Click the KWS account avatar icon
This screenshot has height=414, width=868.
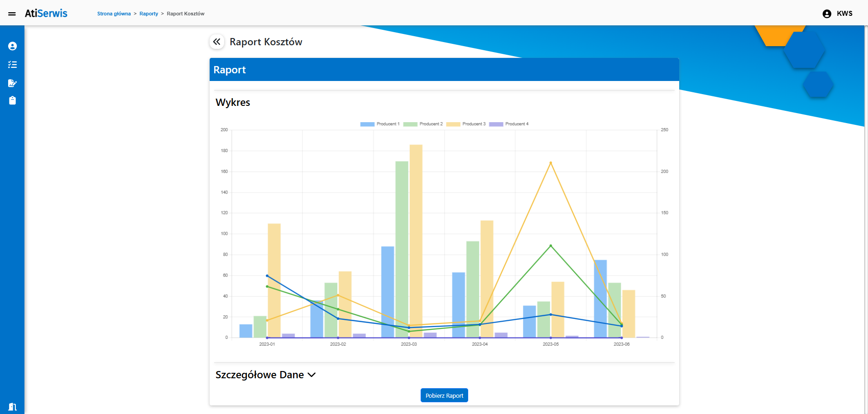pos(826,14)
